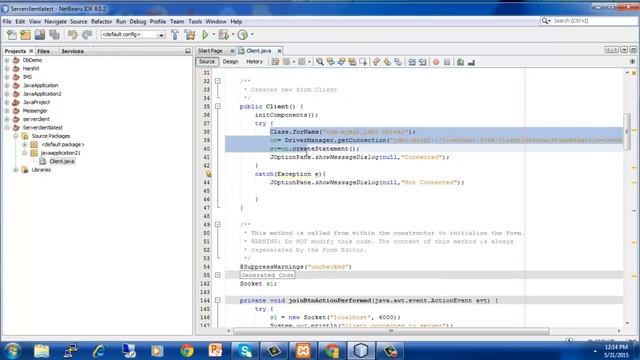Click the Stop Macro Recording icon
The width and height of the screenshot is (640, 360).
(447, 62)
